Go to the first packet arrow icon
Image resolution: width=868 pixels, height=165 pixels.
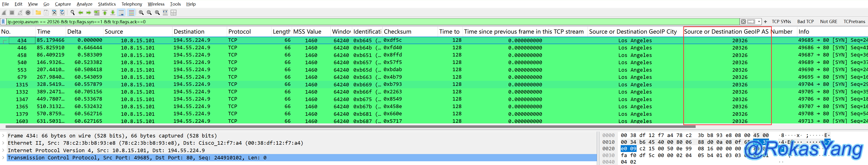pos(105,13)
